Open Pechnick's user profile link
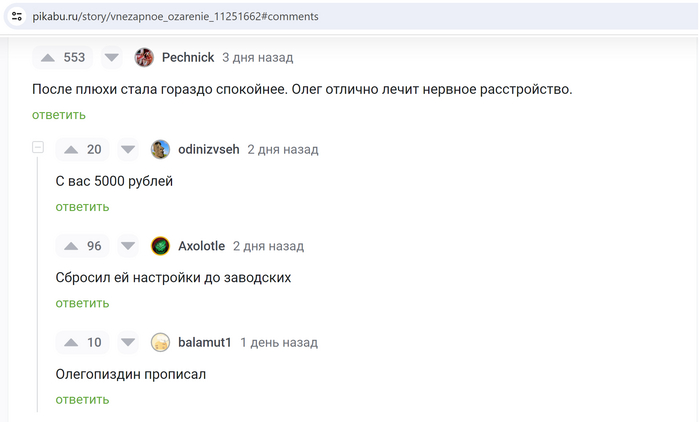700x422 pixels. [x=188, y=57]
